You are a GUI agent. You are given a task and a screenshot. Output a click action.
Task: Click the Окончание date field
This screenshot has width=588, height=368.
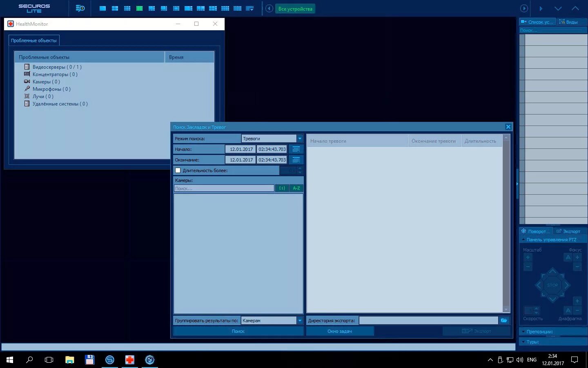(x=241, y=160)
